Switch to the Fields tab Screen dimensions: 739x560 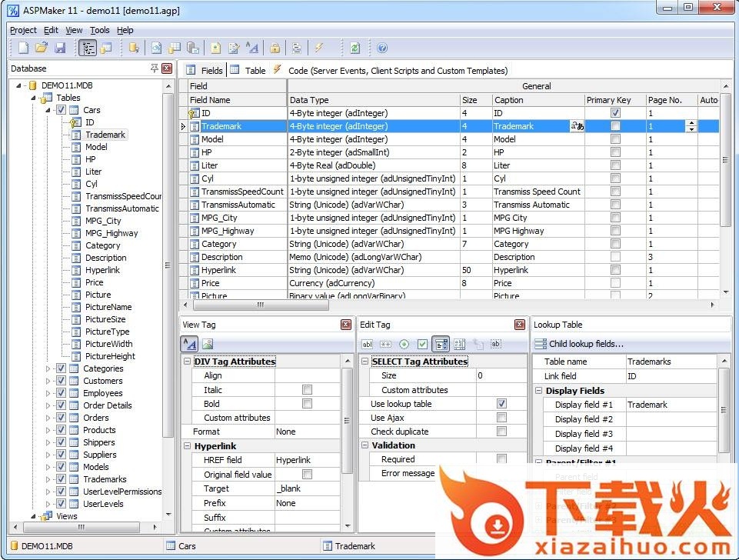coord(204,70)
